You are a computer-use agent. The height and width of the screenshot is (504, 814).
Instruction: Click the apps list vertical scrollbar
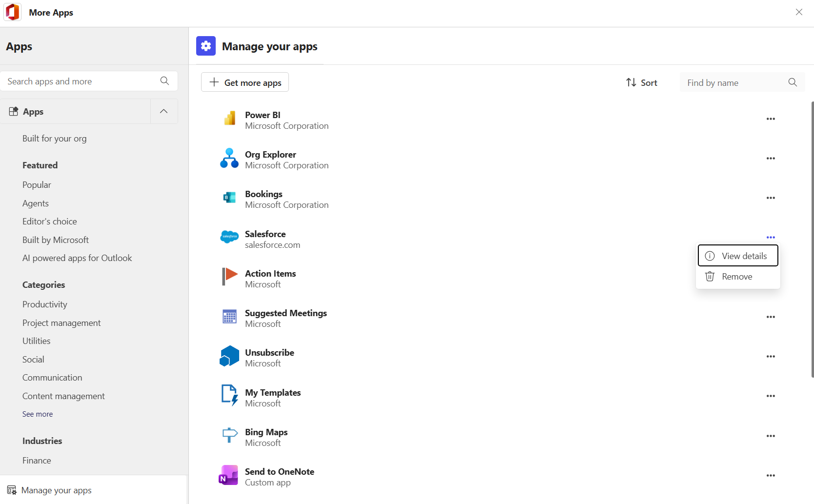click(813, 239)
